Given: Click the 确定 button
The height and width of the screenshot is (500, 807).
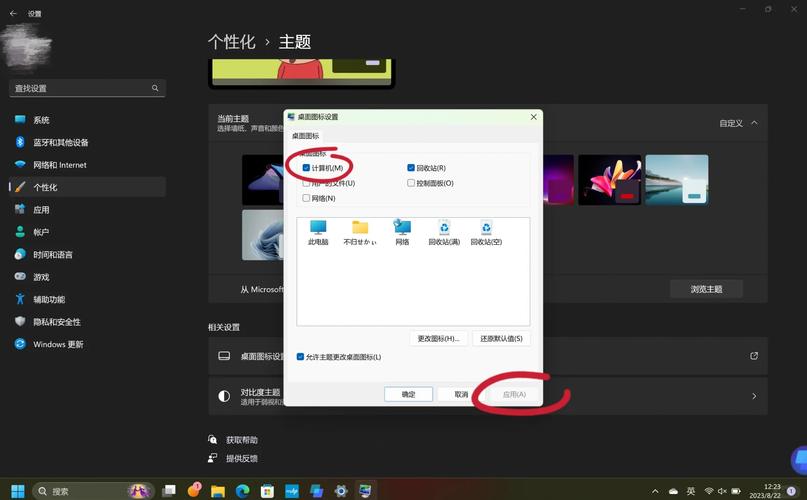Looking at the screenshot, I should coord(408,394).
